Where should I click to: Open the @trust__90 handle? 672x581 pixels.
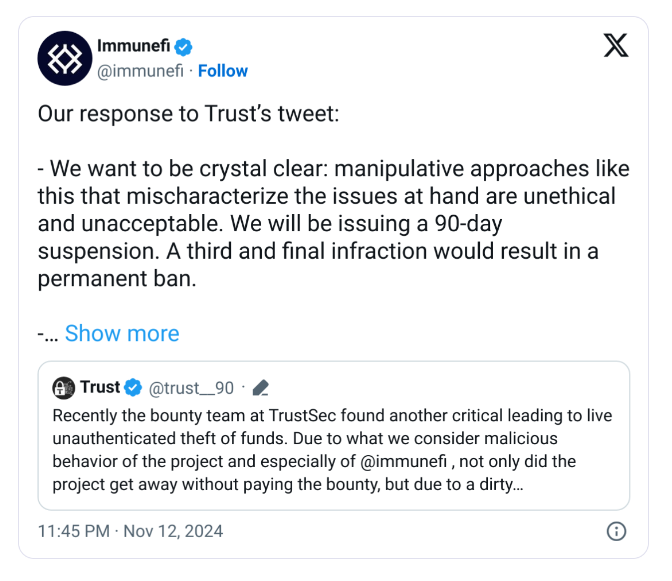pyautogui.click(x=191, y=388)
